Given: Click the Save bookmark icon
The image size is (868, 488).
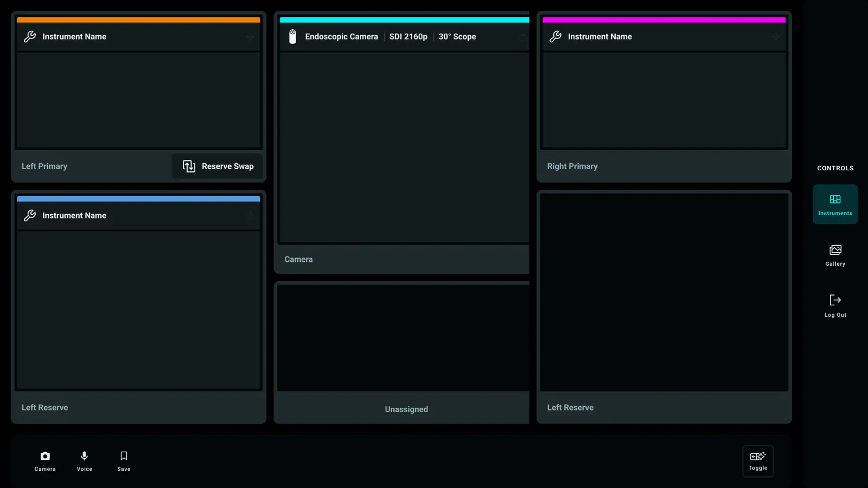Looking at the screenshot, I should coord(124,456).
